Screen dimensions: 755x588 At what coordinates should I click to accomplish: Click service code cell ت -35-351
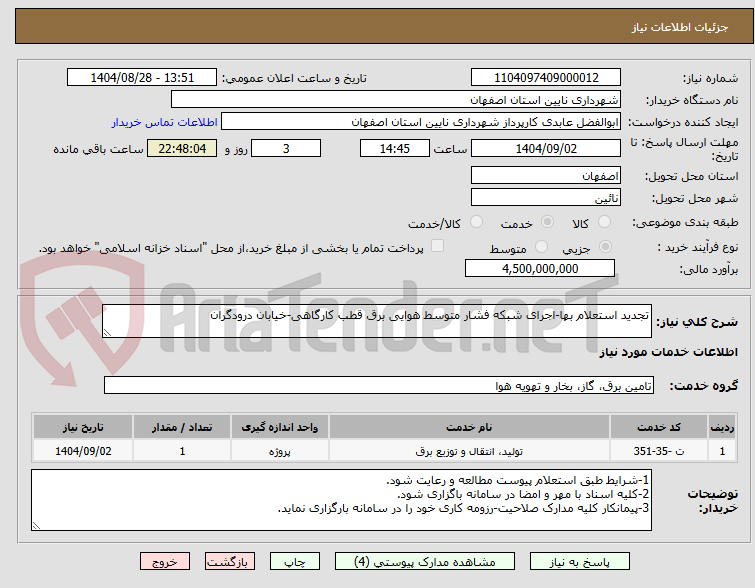(659, 451)
